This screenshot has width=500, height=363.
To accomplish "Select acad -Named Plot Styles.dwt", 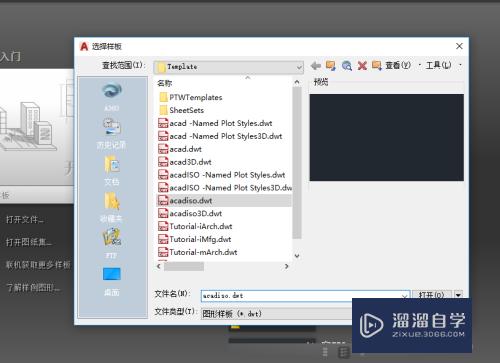I will [x=215, y=123].
